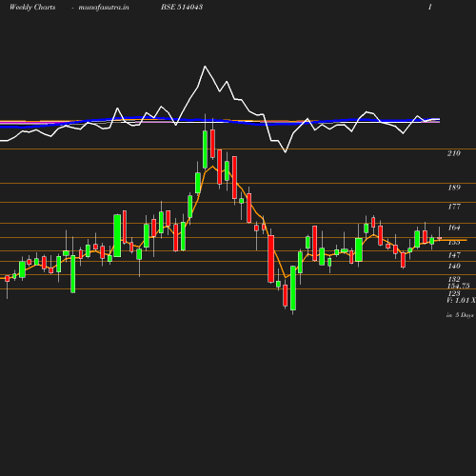
Task: Click the lowest dip of the white indicator line
Action: 285,152
